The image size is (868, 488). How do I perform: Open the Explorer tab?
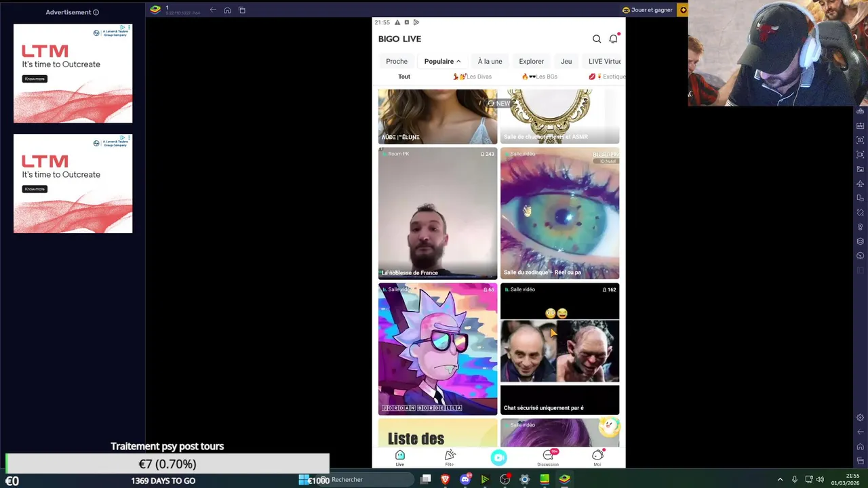pyautogui.click(x=532, y=61)
